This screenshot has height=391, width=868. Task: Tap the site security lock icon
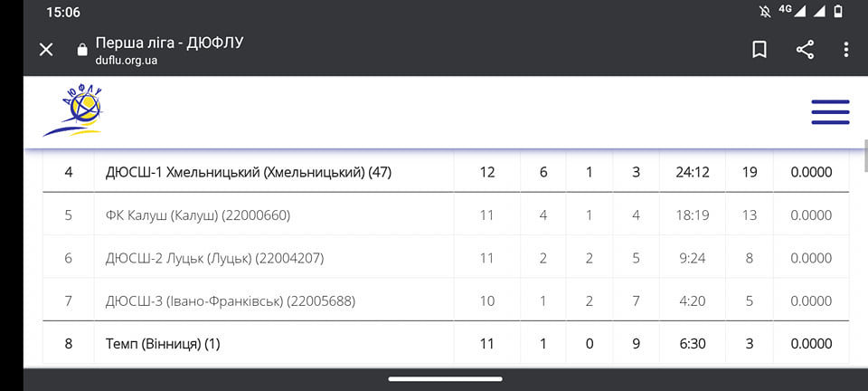click(x=82, y=50)
